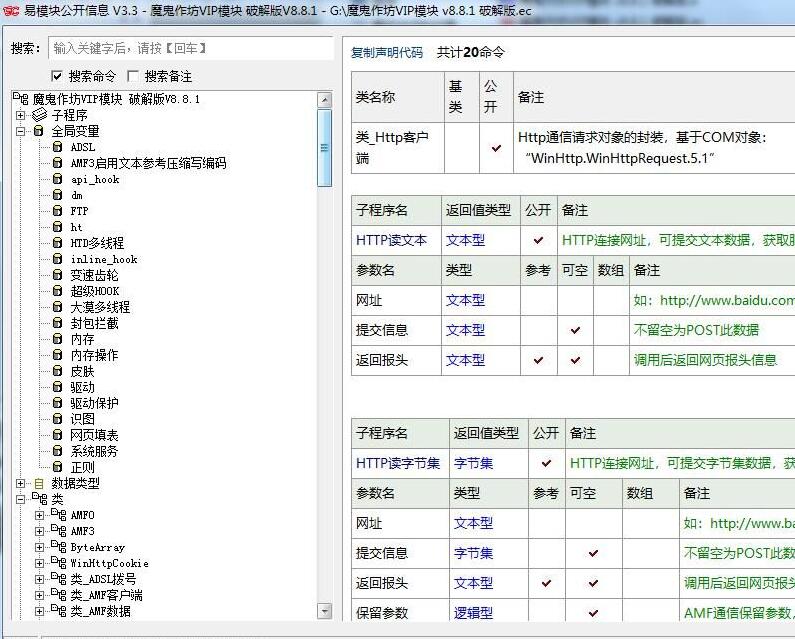The height and width of the screenshot is (639, 795).
Task: Click the tree scrollbar down arrow
Action: 324,611
